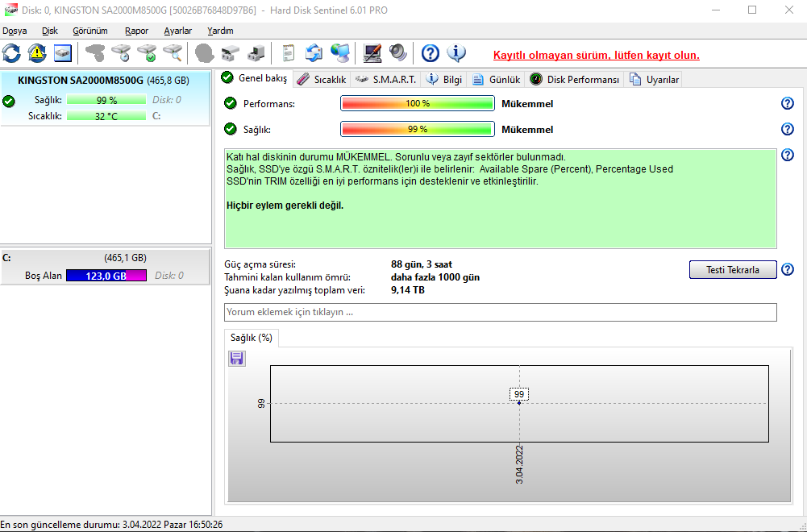Open the Bilgi tab
Image resolution: width=807 pixels, height=532 pixels.
(445, 79)
